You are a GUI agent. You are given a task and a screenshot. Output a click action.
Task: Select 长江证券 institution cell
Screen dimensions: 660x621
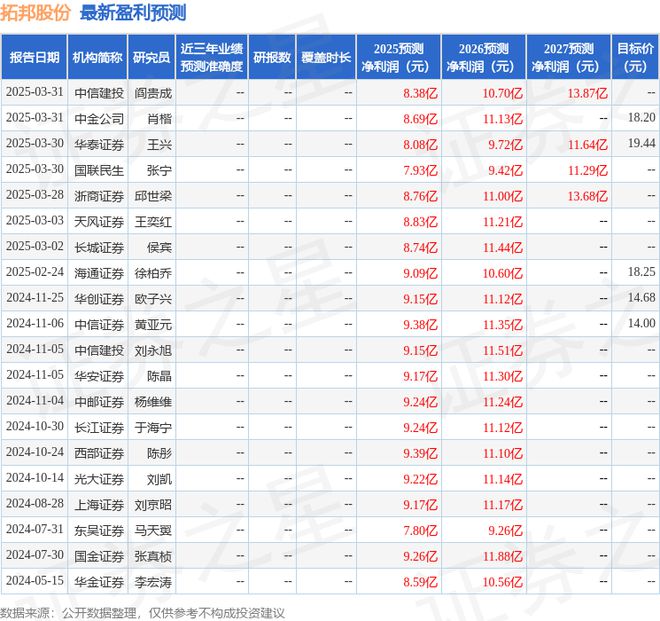pyautogui.click(x=99, y=427)
